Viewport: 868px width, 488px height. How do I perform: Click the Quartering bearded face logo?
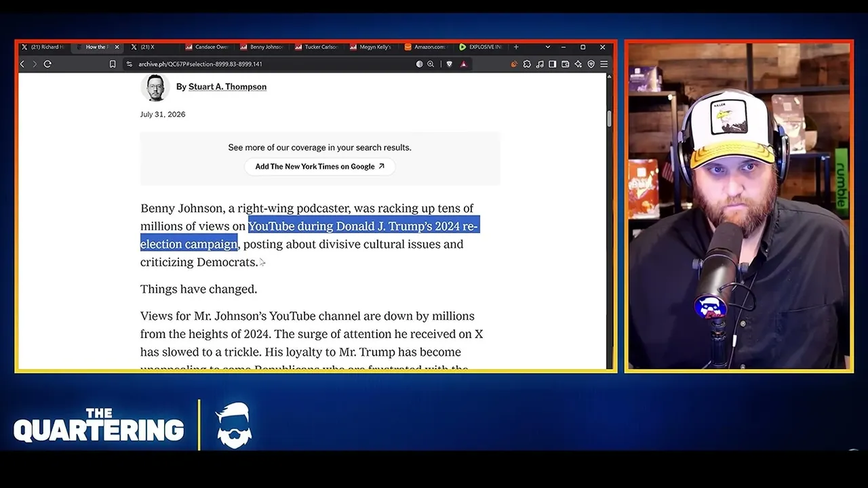pos(234,426)
